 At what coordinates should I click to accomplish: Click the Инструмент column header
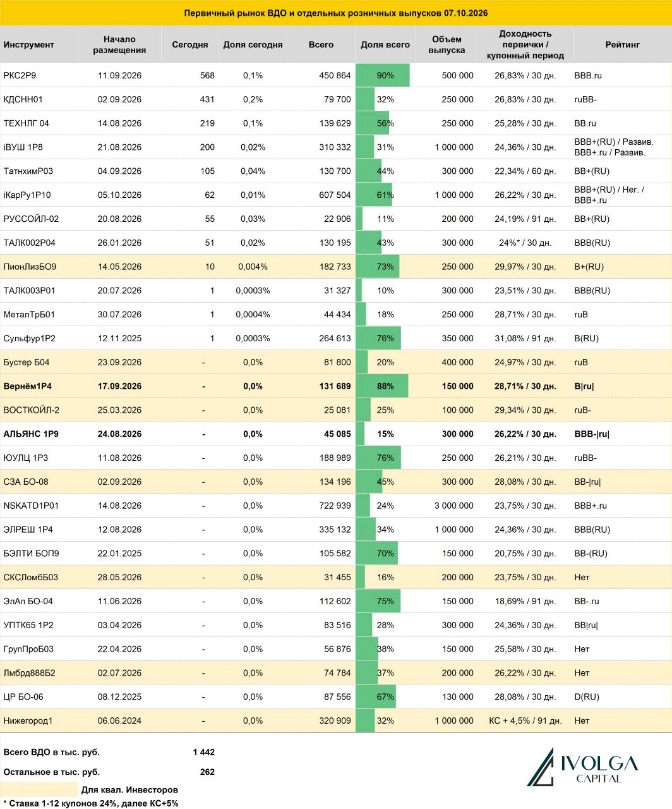click(x=29, y=45)
